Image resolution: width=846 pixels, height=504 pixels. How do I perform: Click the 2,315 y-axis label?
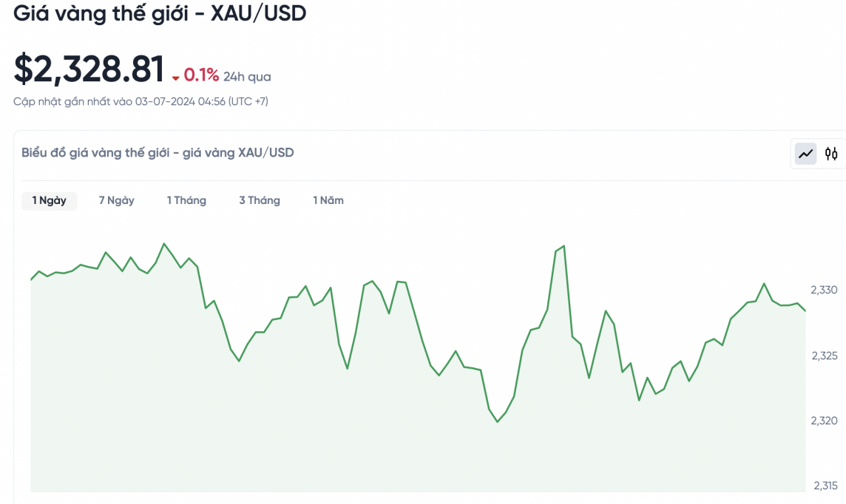tap(825, 486)
